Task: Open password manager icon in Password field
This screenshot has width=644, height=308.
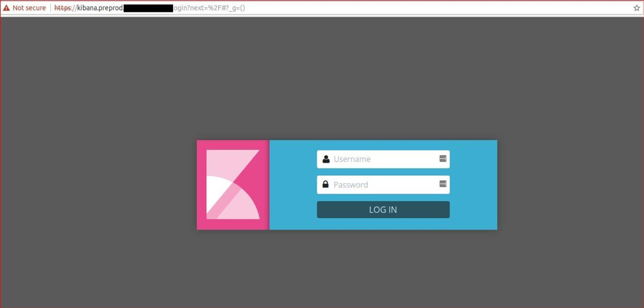Action: [x=443, y=184]
